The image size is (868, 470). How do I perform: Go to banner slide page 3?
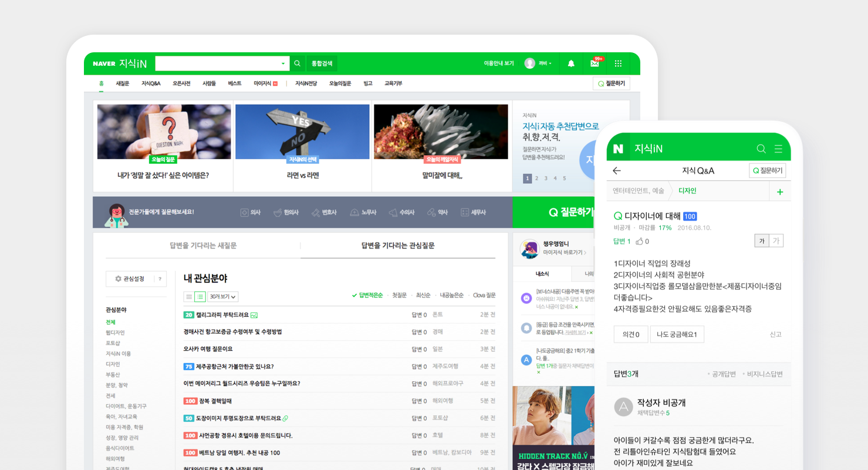(546, 179)
